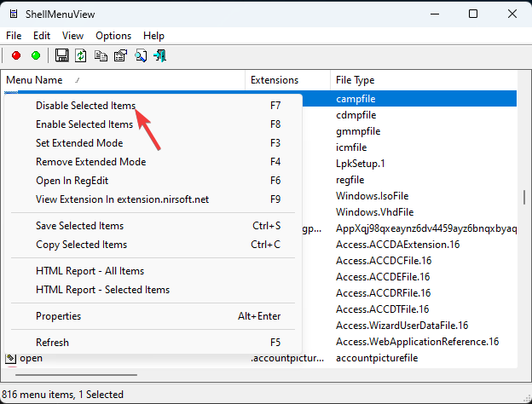The height and width of the screenshot is (404, 532).
Task: Click the Properties toolbar icon
Action: click(120, 55)
